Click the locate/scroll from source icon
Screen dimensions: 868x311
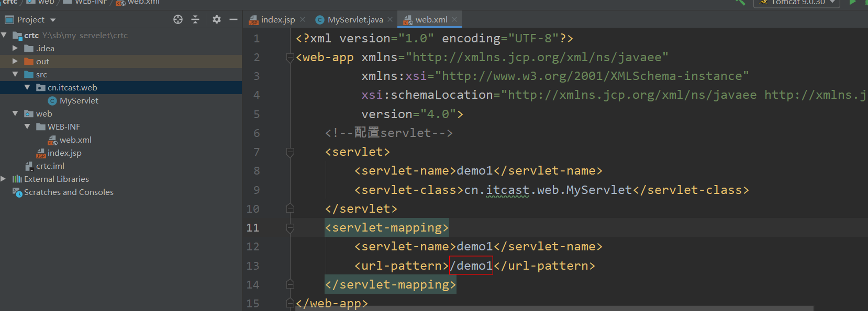point(178,19)
